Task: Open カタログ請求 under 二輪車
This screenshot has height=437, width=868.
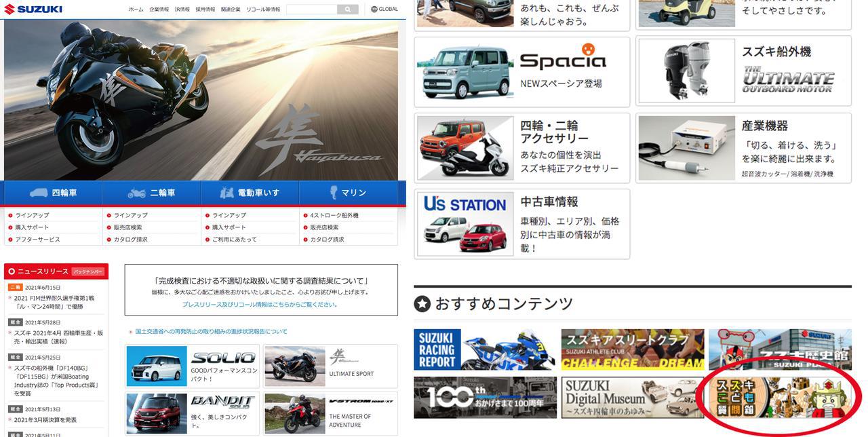Action: pyautogui.click(x=130, y=240)
